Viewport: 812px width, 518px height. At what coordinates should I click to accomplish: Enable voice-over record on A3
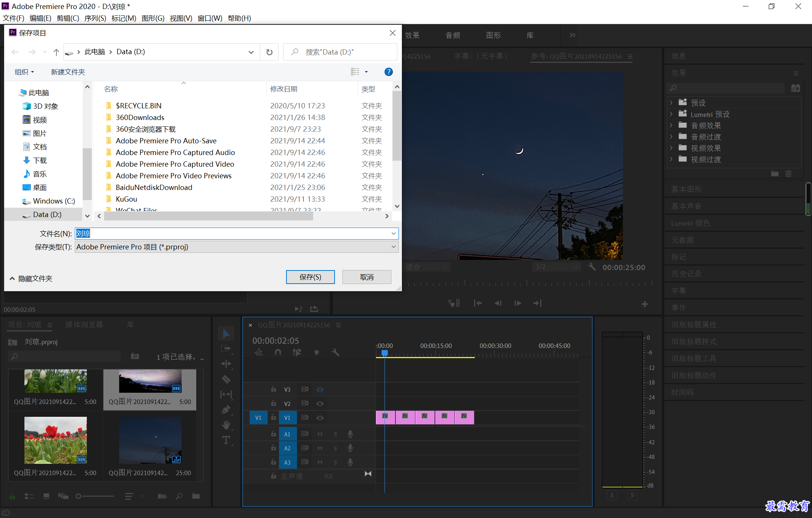click(x=350, y=462)
